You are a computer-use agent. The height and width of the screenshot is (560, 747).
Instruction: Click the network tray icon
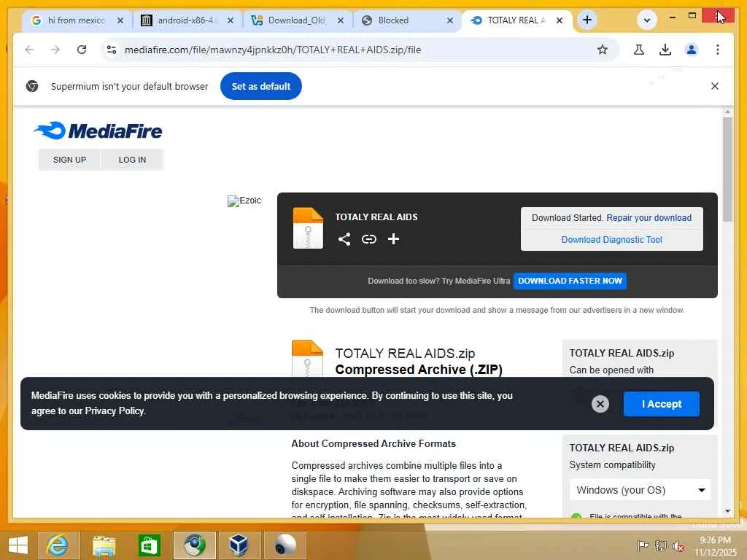pos(661,545)
